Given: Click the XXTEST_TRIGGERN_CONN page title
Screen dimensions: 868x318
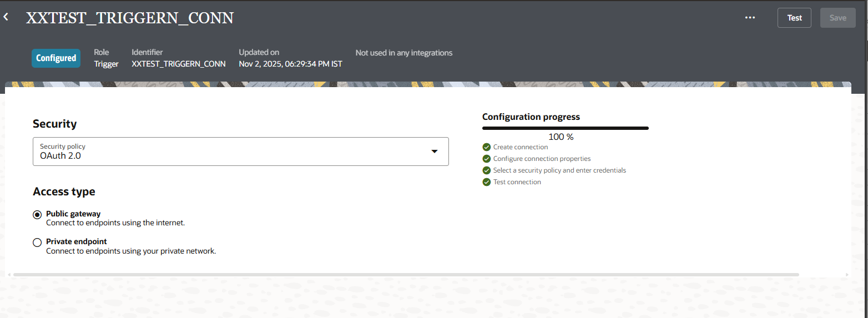Looking at the screenshot, I should [130, 18].
